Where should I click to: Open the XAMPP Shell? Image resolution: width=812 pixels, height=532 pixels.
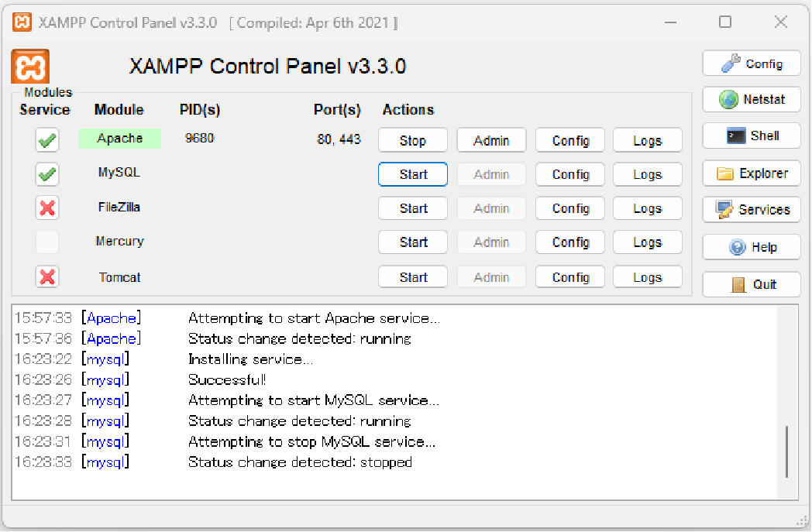pos(752,136)
